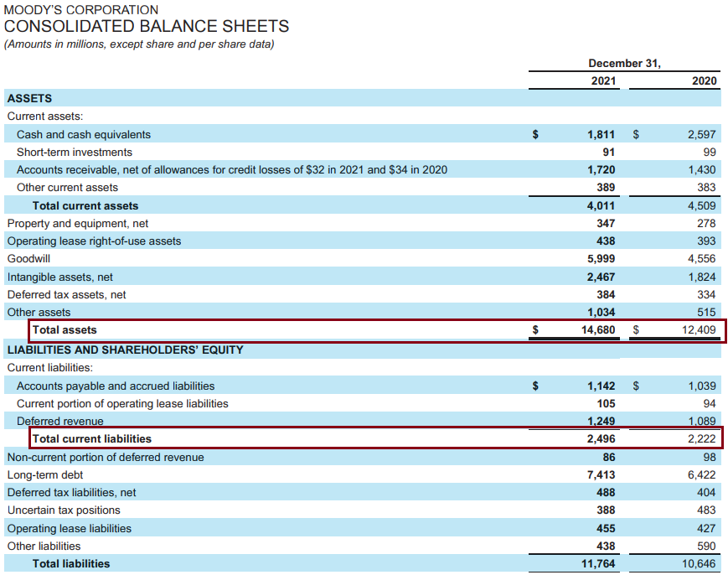Select Long-term debt 2021 value 7,413
The image size is (728, 575).
(x=601, y=475)
